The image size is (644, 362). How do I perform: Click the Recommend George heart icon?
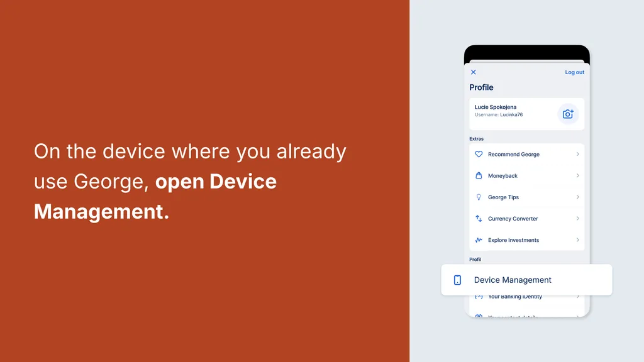479,155
